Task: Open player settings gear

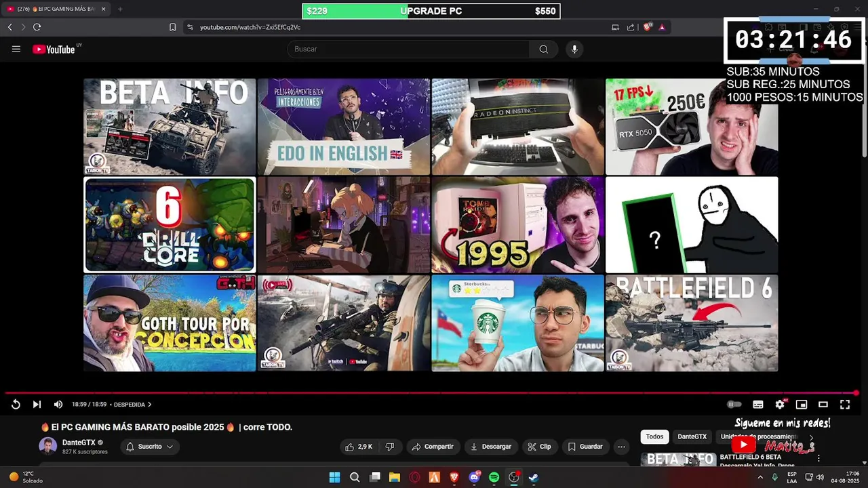Action: [x=780, y=405]
